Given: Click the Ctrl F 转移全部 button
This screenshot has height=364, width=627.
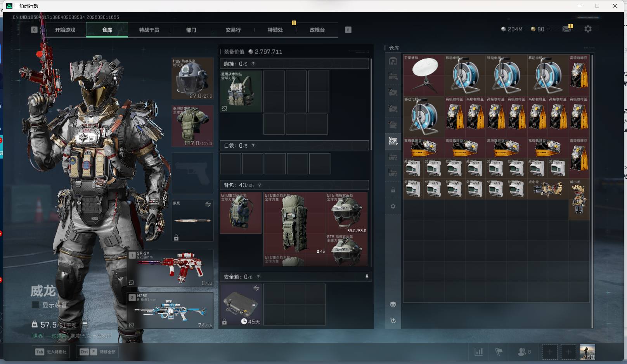Looking at the screenshot, I should [98, 352].
